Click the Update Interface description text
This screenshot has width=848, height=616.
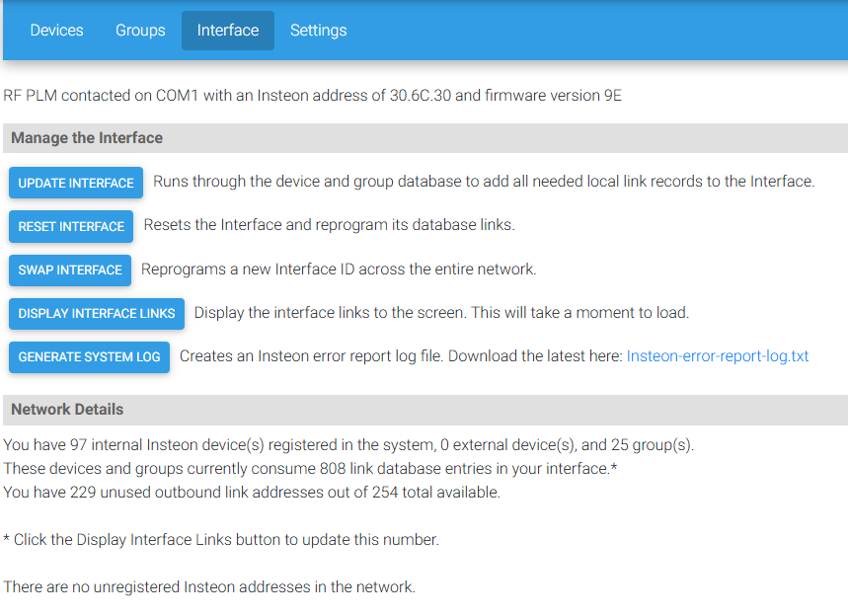[484, 182]
